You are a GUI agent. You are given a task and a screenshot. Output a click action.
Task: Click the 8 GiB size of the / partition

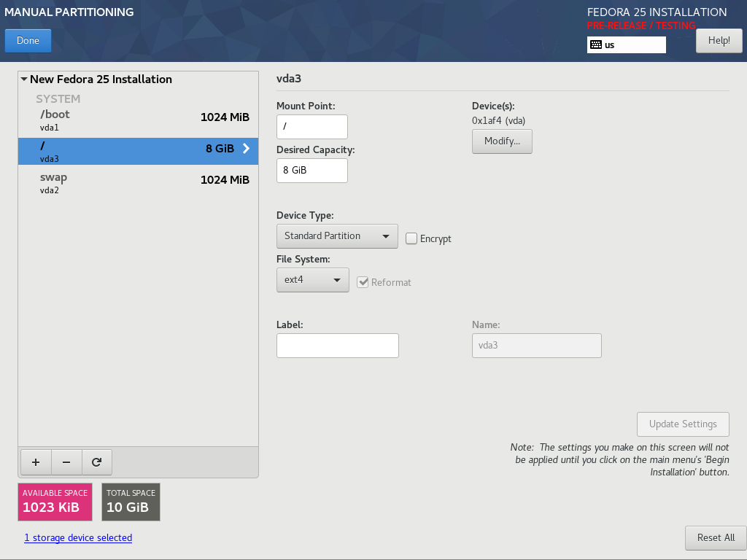point(220,149)
